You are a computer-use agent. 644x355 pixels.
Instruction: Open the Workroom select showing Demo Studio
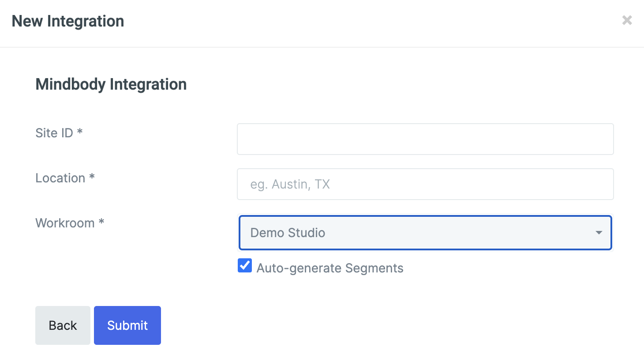click(x=425, y=233)
